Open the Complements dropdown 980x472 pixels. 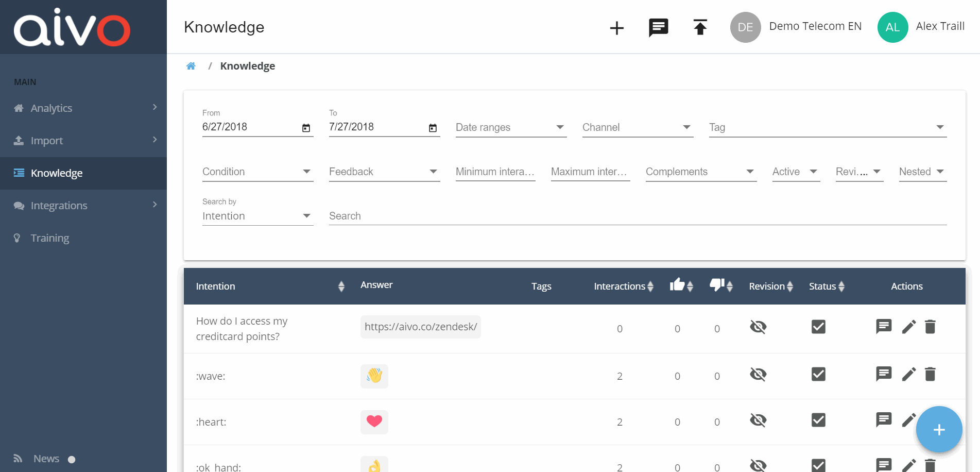(x=701, y=172)
